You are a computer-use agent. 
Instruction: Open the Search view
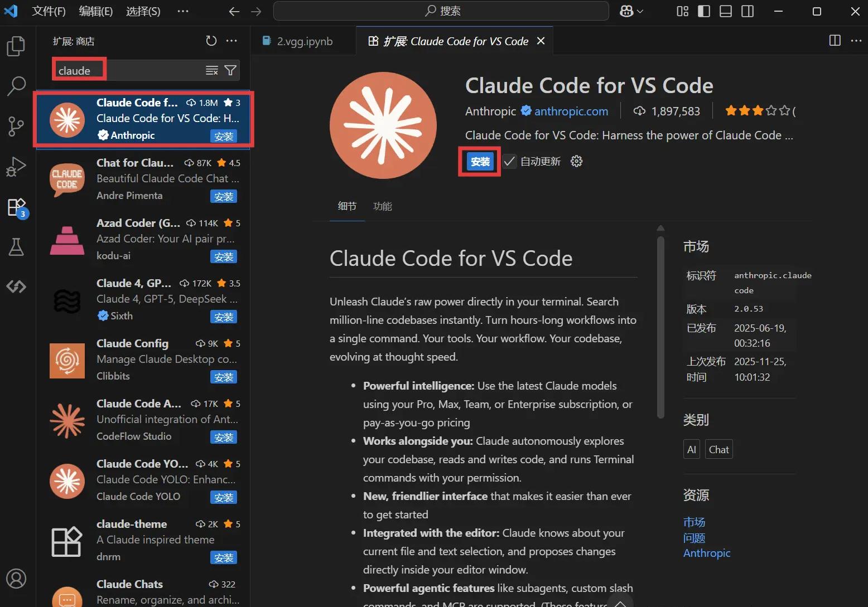coord(16,86)
